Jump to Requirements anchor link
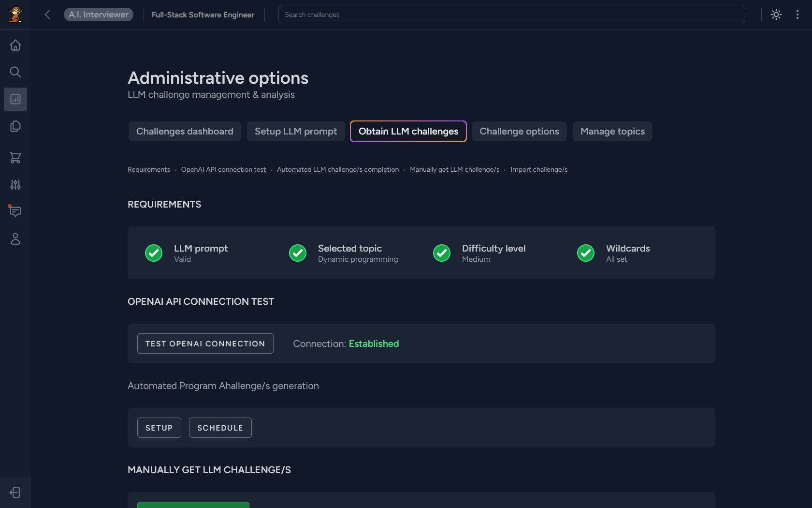Viewport: 812px width, 508px height. coord(149,169)
